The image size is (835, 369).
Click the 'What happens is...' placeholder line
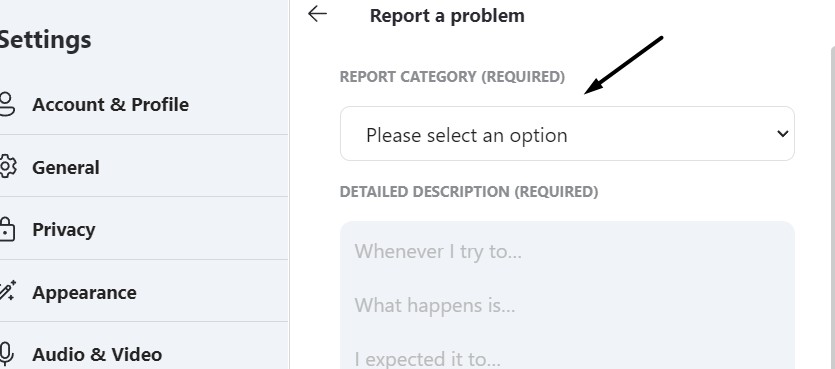(435, 305)
